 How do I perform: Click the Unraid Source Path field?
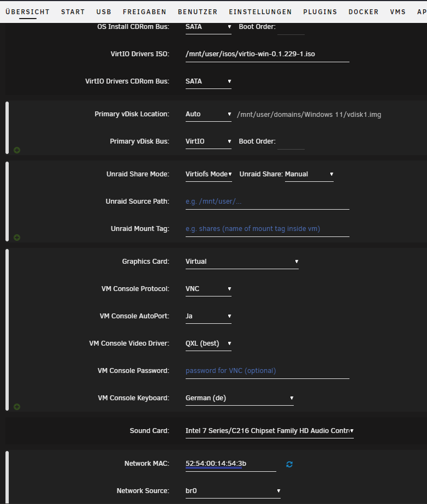pyautogui.click(x=267, y=201)
